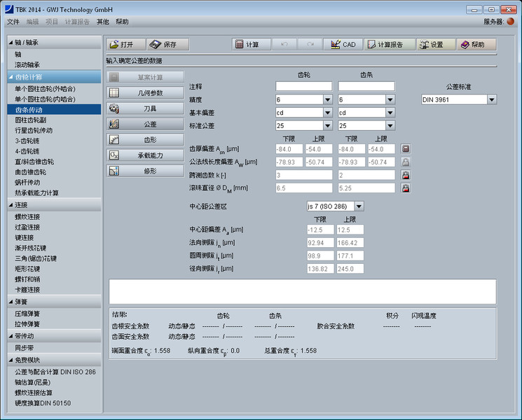Select 蜗杆传动 in the sidebar
This screenshot has height=420, width=522.
(27, 182)
